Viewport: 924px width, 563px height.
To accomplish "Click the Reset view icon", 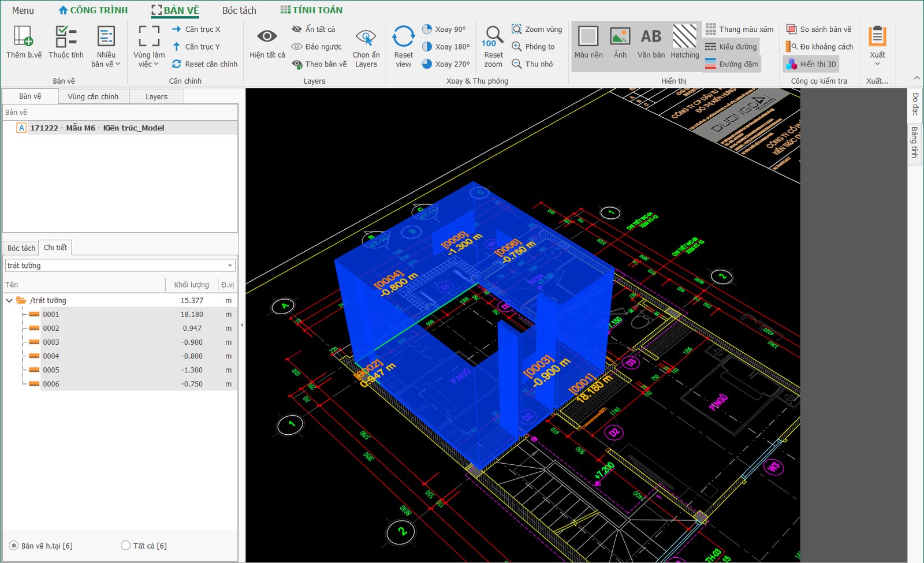I will click(x=403, y=36).
